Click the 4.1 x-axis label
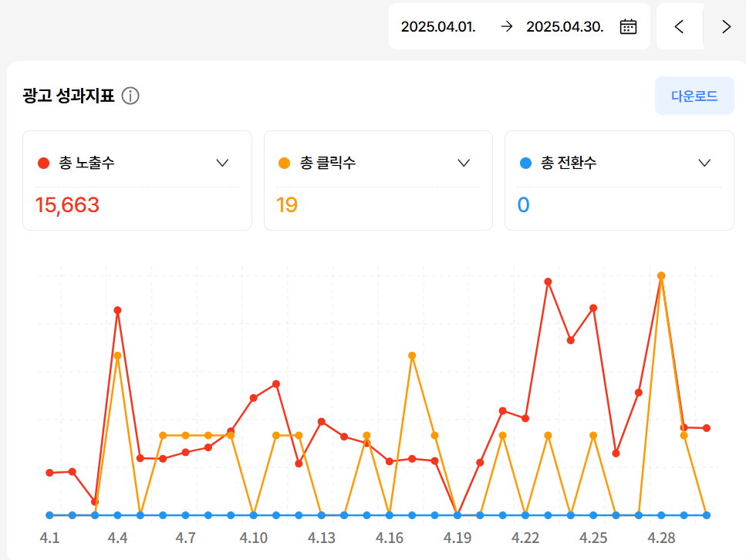 [49, 538]
